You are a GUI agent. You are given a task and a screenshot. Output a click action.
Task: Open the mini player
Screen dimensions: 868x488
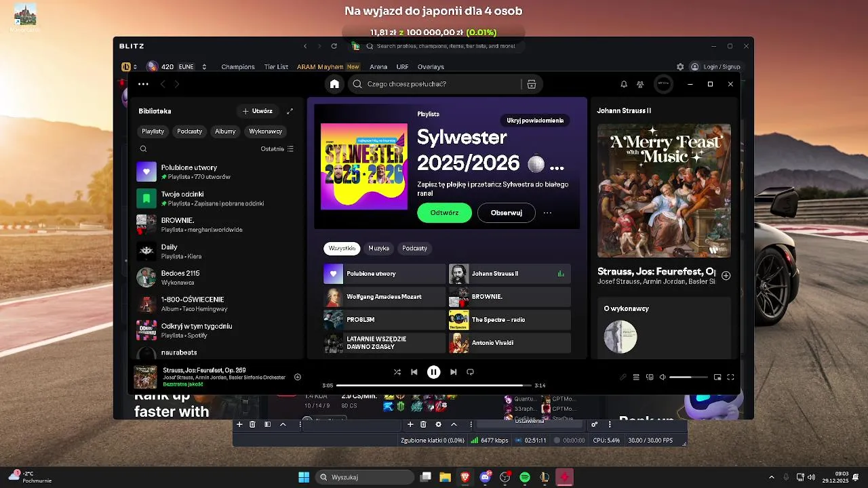point(717,378)
